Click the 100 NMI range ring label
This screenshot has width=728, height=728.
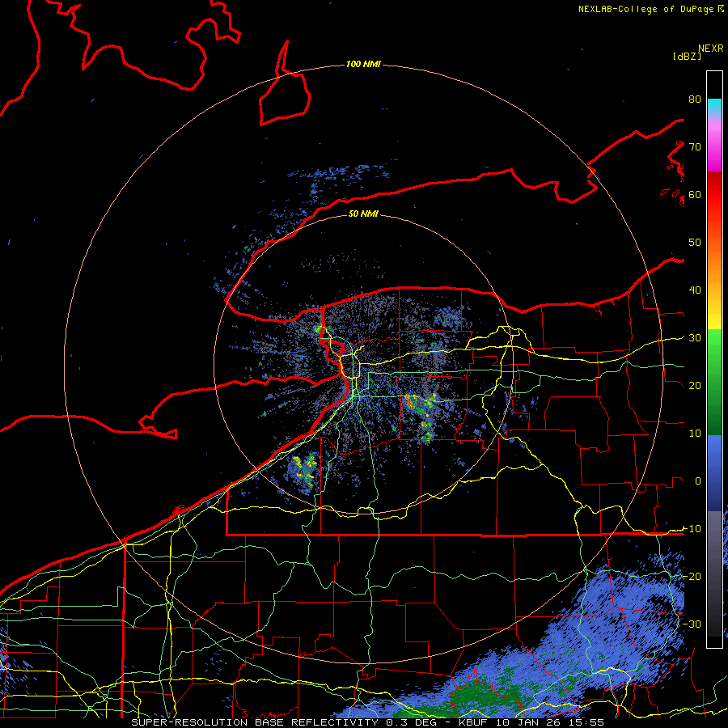(x=363, y=64)
